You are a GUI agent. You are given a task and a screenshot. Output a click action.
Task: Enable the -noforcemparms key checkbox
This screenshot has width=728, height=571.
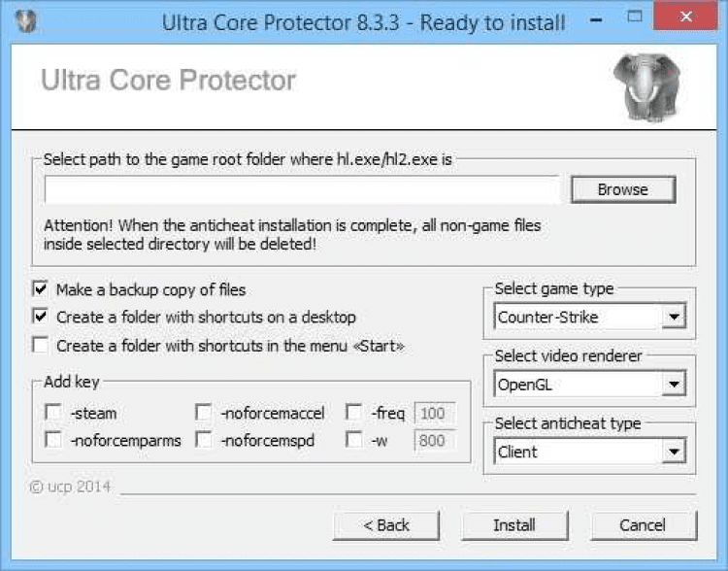(52, 441)
